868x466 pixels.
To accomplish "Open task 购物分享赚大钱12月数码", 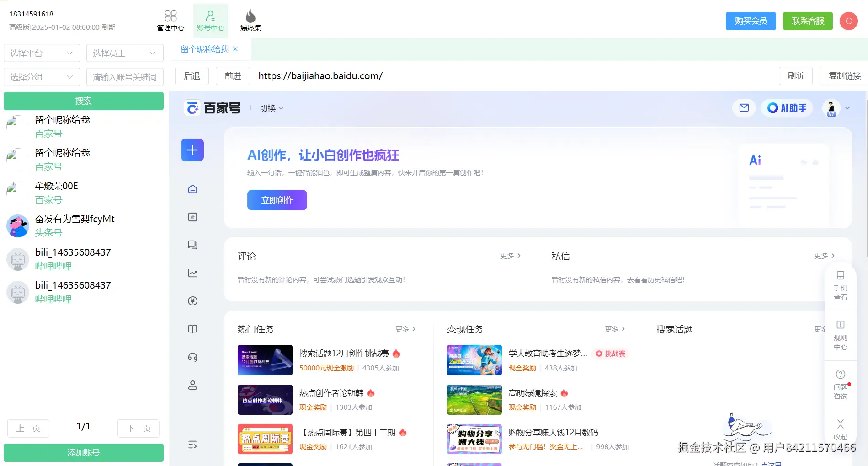I will pos(553,433).
